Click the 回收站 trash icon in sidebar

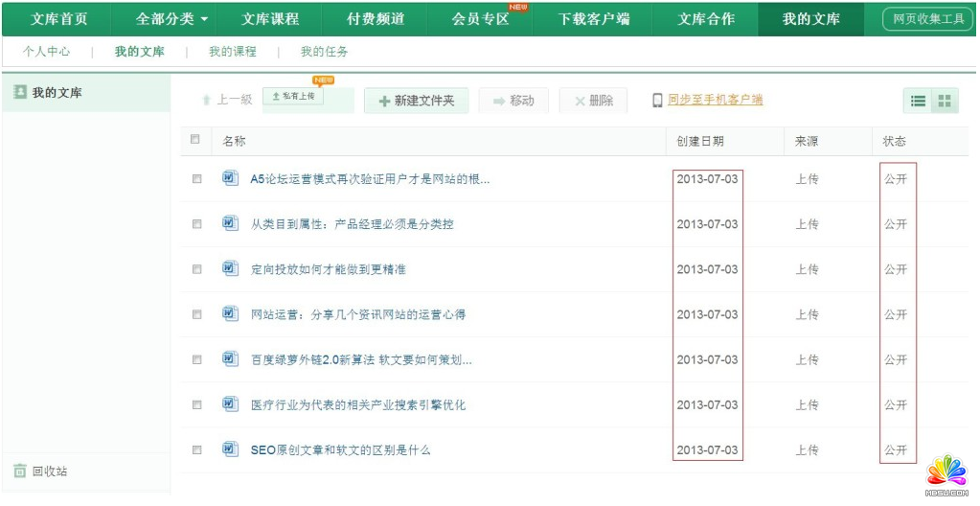[19, 471]
